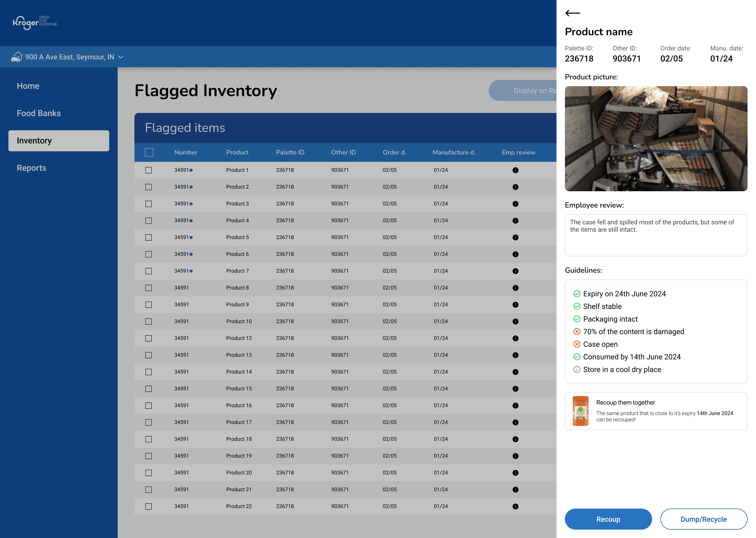The height and width of the screenshot is (538, 756).
Task: Open employee review info for Product 1
Action: click(515, 170)
